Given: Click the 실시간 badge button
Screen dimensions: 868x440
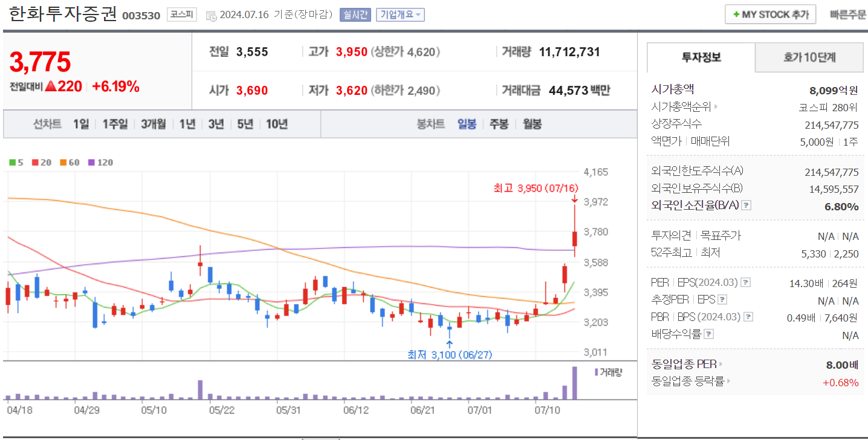Looking at the screenshot, I should (x=355, y=15).
